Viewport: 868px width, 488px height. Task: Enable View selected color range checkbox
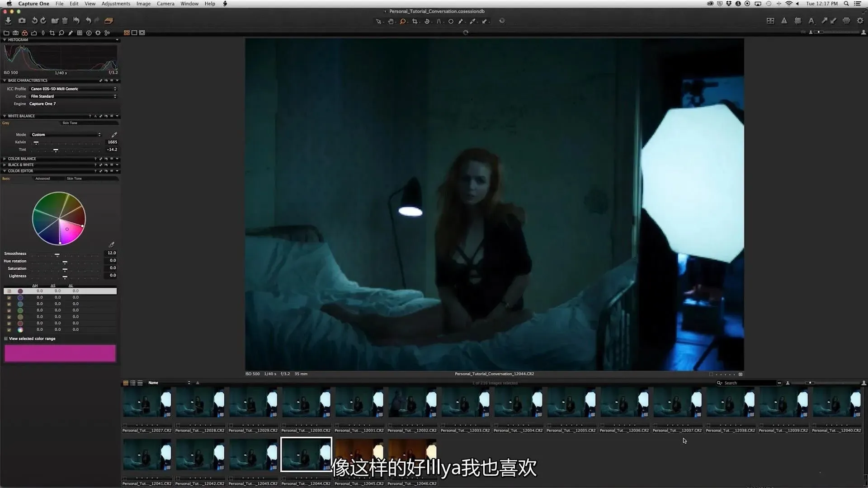(x=6, y=338)
